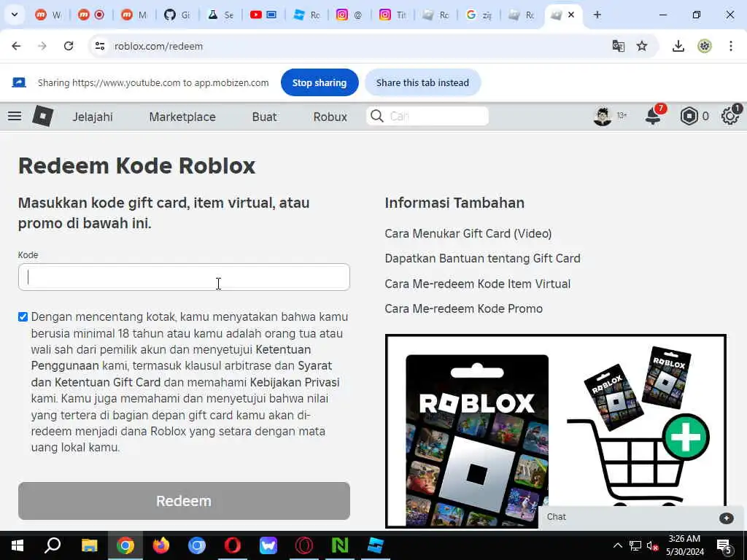Click Share this tab instead

(x=422, y=82)
